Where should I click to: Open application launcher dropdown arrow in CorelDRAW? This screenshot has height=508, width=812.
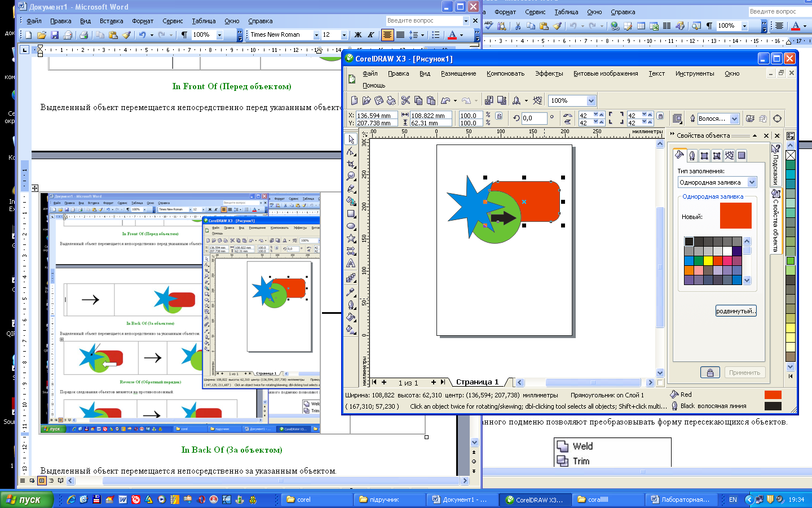point(526,100)
